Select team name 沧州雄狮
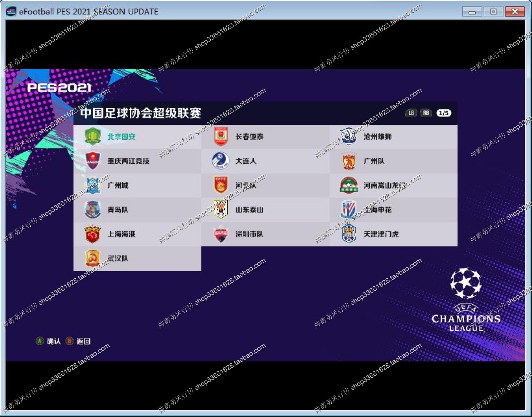This screenshot has height=417, width=532. pyautogui.click(x=378, y=137)
